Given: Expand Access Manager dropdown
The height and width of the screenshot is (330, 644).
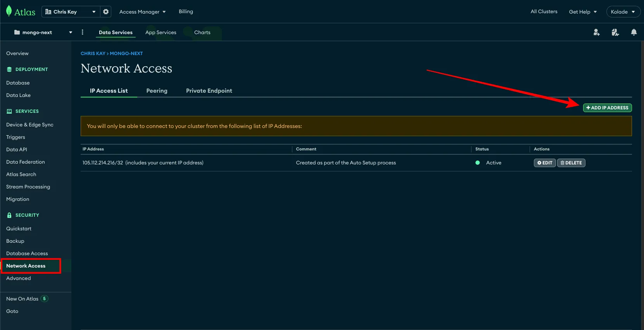Looking at the screenshot, I should tap(142, 12).
